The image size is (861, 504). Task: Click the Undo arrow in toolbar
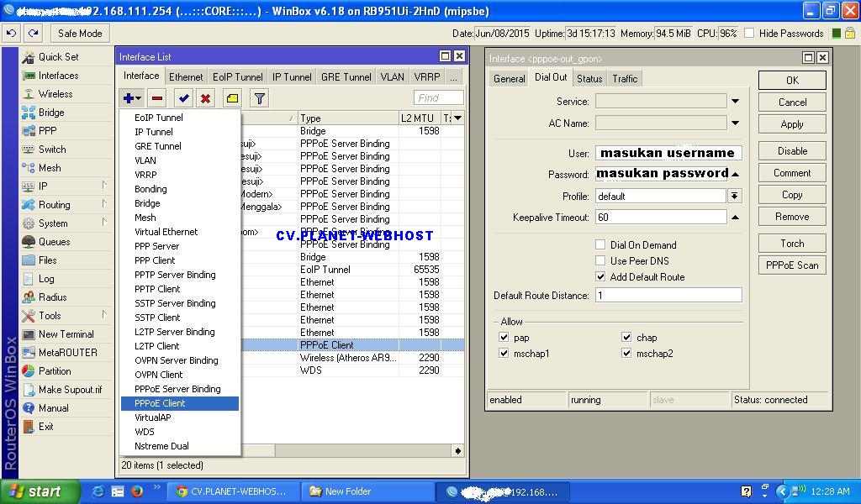[12, 34]
